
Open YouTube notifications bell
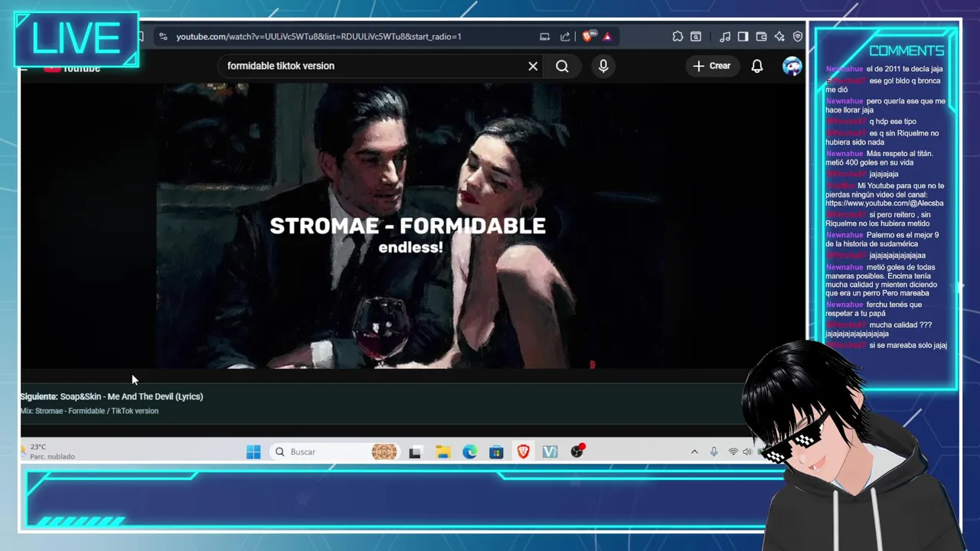(x=757, y=66)
